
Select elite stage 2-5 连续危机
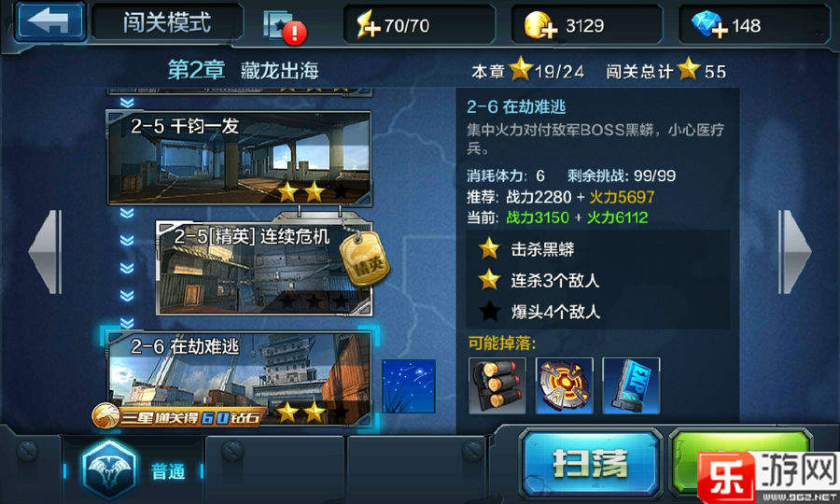263,270
